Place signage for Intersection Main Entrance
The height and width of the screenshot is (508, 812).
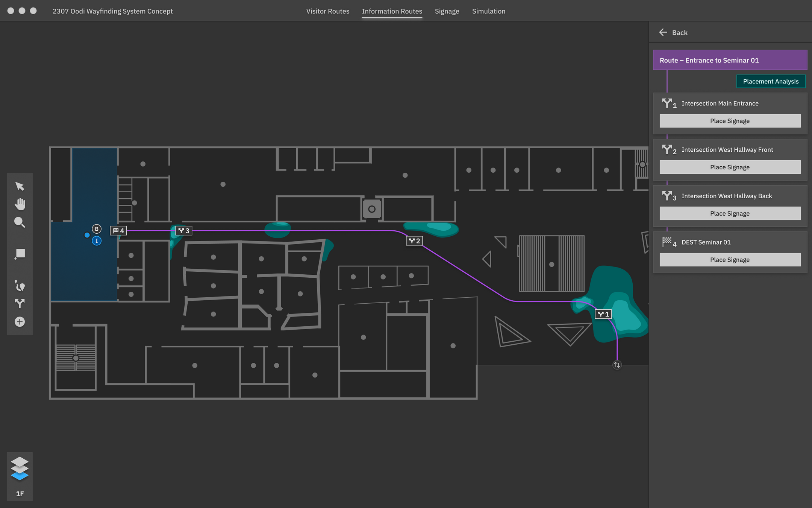[x=730, y=121]
